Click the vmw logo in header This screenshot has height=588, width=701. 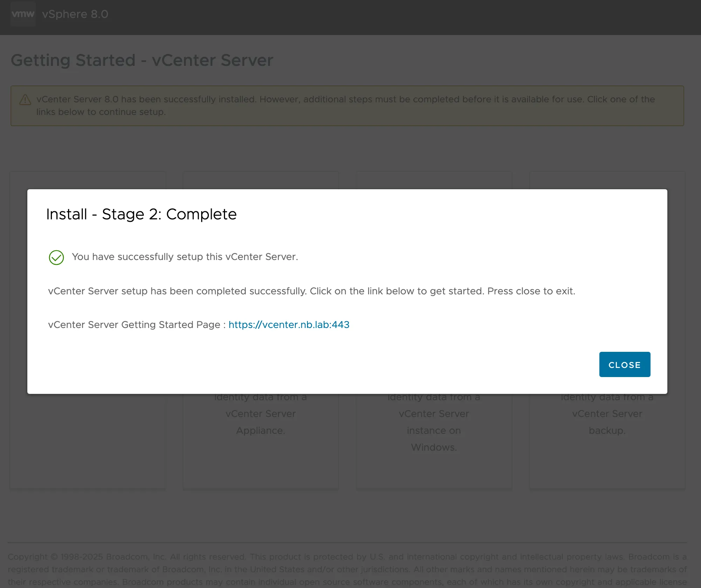click(23, 14)
